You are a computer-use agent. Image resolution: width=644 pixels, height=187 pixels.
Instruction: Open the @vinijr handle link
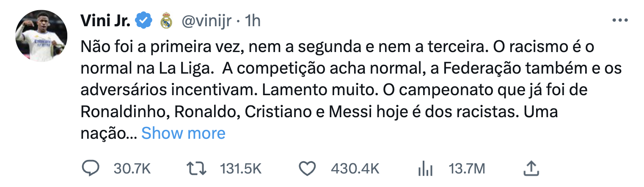(x=206, y=20)
